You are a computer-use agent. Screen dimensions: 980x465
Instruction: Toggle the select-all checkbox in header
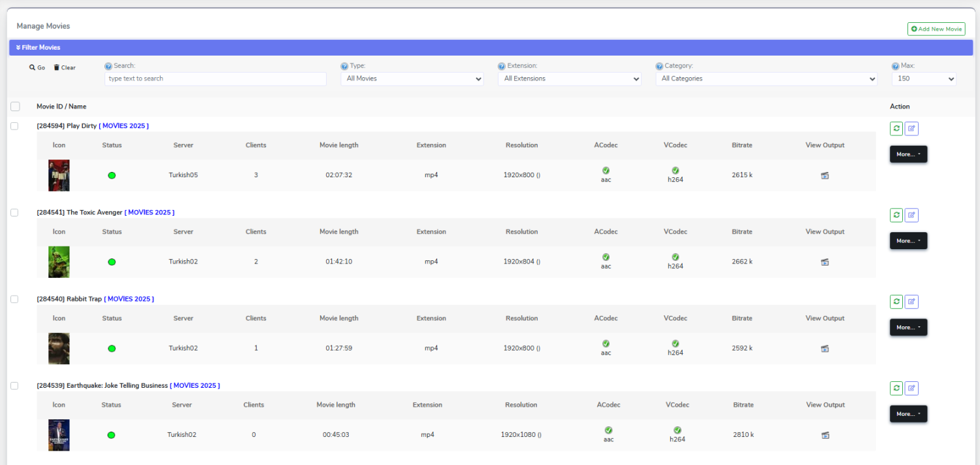point(16,107)
